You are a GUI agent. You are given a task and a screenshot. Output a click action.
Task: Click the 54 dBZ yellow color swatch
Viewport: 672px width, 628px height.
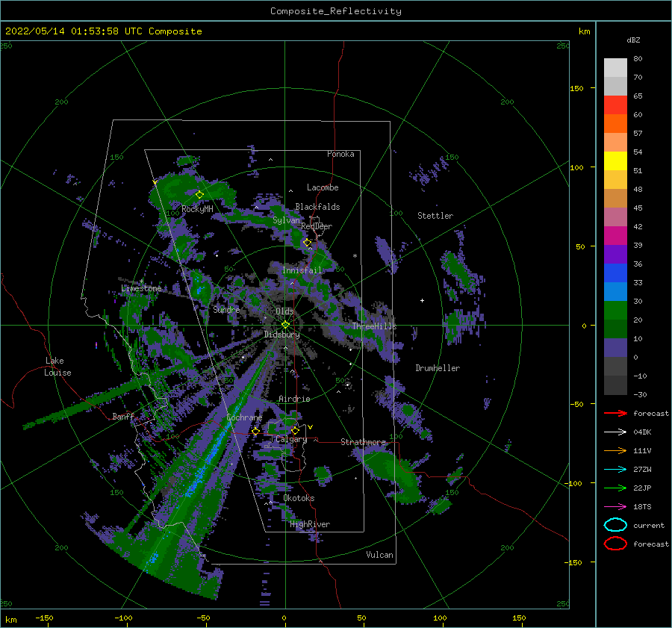coord(615,161)
